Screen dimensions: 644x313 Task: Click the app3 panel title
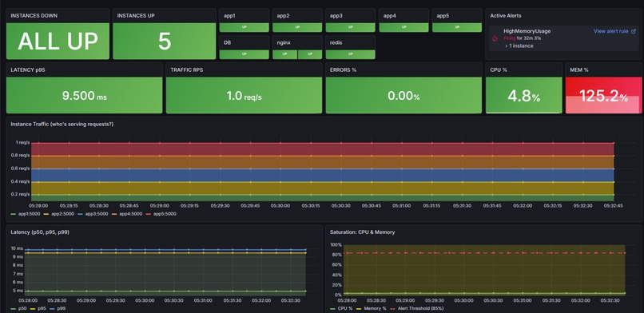336,16
